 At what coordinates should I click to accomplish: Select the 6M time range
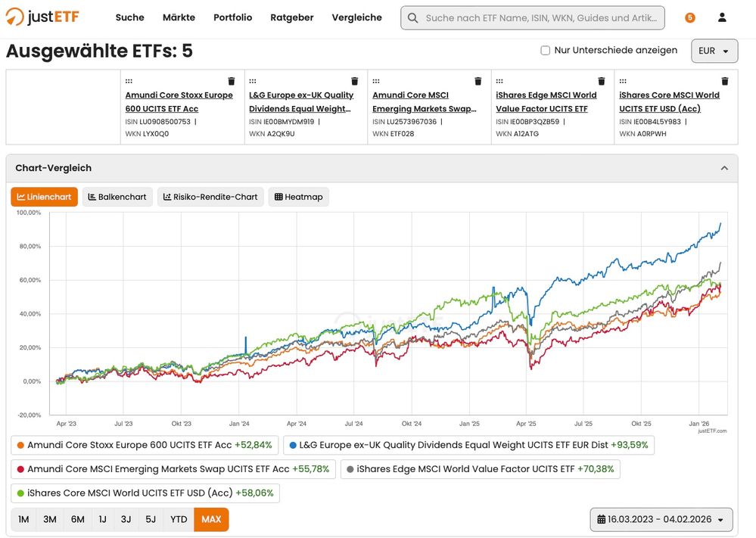pyautogui.click(x=78, y=520)
